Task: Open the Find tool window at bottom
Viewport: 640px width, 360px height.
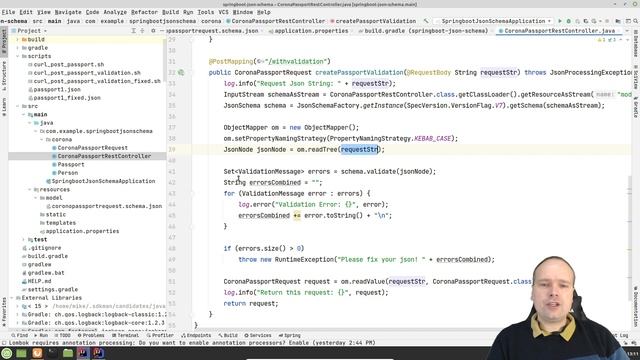Action: pyautogui.click(x=20, y=336)
